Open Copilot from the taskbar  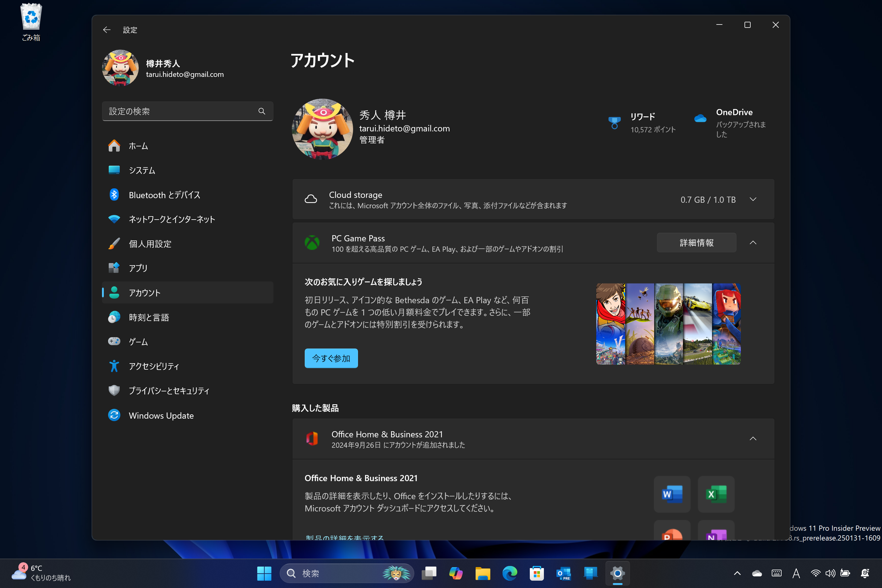(456, 573)
